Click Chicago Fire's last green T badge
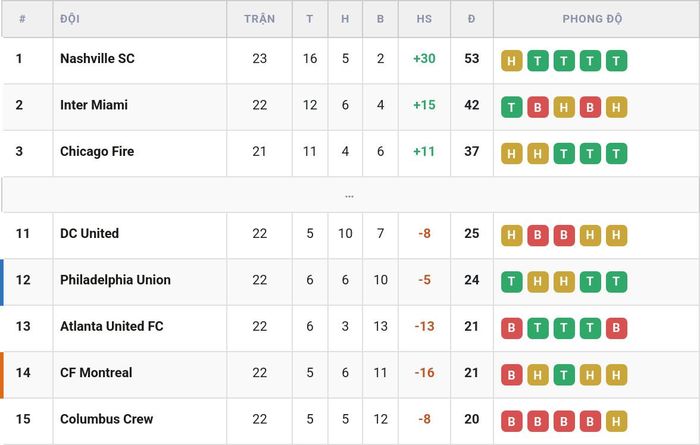This screenshot has height=445, width=700. point(617,154)
